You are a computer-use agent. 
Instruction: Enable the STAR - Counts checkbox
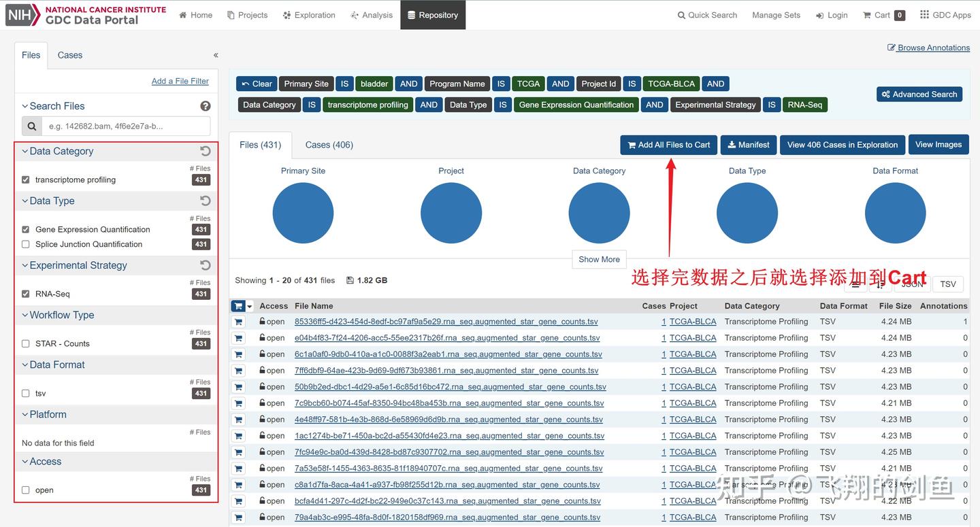click(26, 343)
